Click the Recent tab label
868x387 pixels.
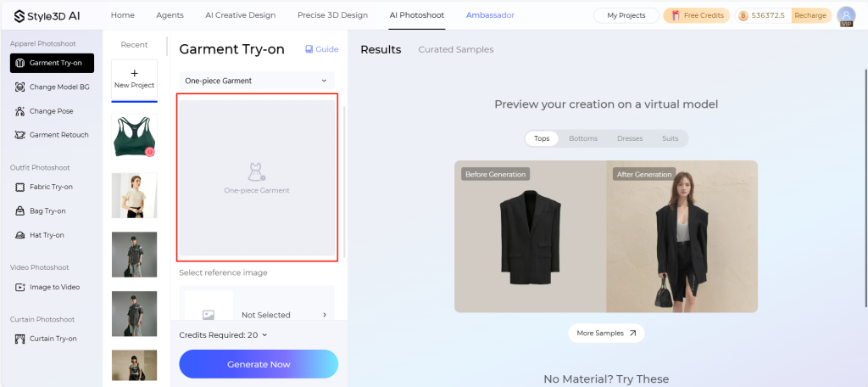point(134,45)
